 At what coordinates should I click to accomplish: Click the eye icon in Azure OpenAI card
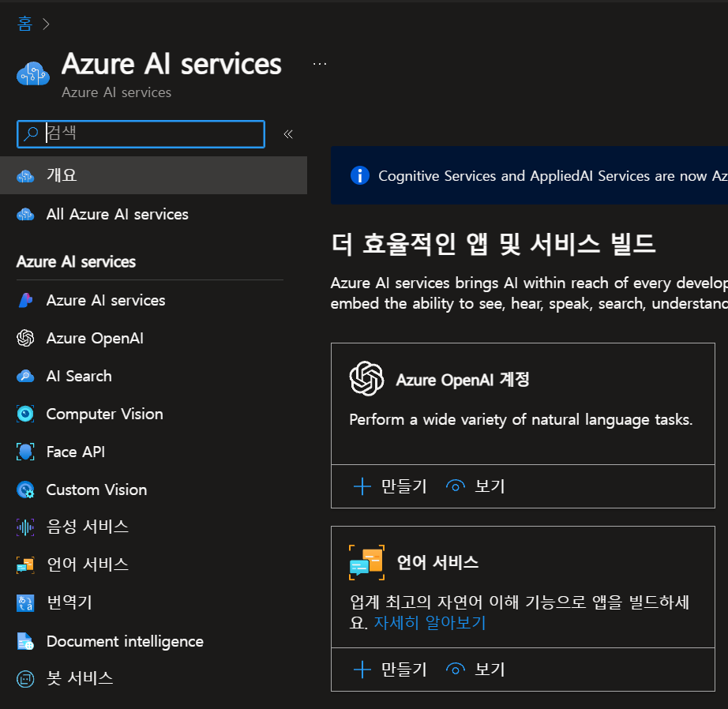456,486
